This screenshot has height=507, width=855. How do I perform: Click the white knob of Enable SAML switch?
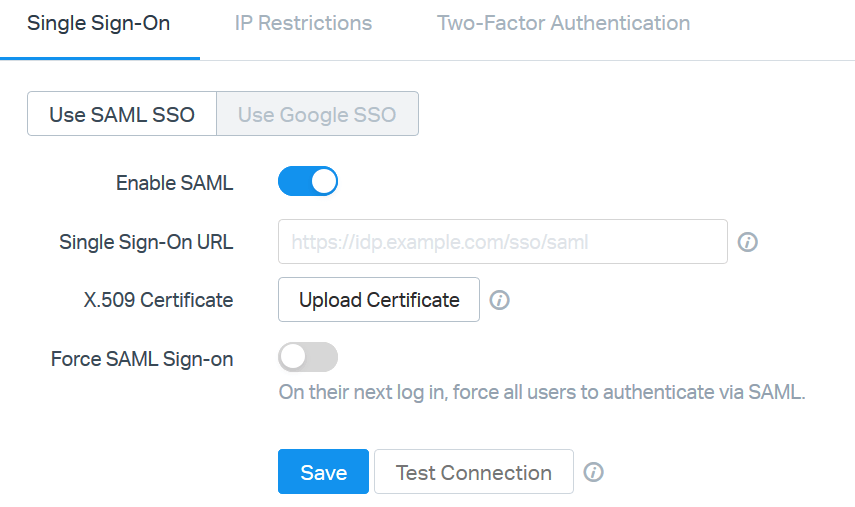click(x=323, y=182)
